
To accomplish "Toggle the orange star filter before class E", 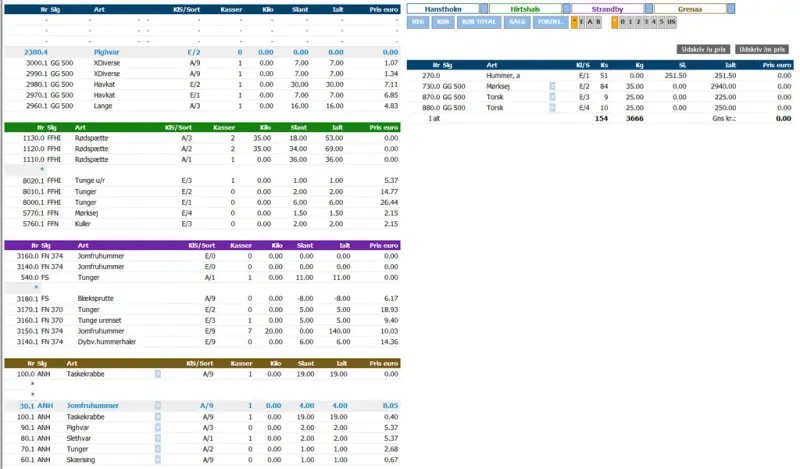I will click(574, 22).
